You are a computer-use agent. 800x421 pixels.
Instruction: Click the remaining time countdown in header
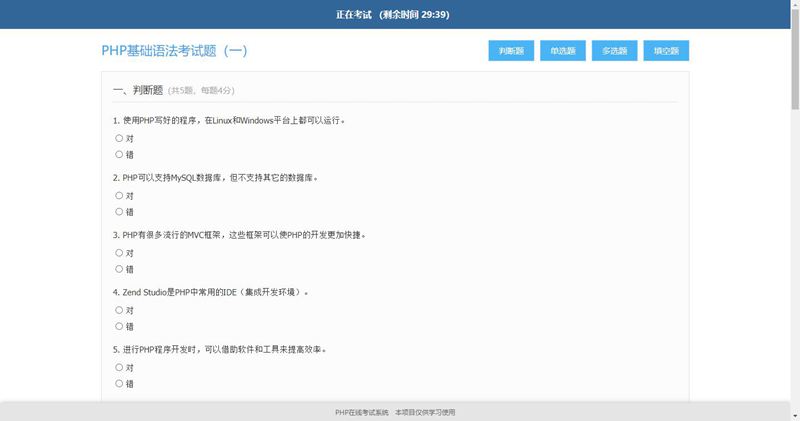[x=414, y=15]
